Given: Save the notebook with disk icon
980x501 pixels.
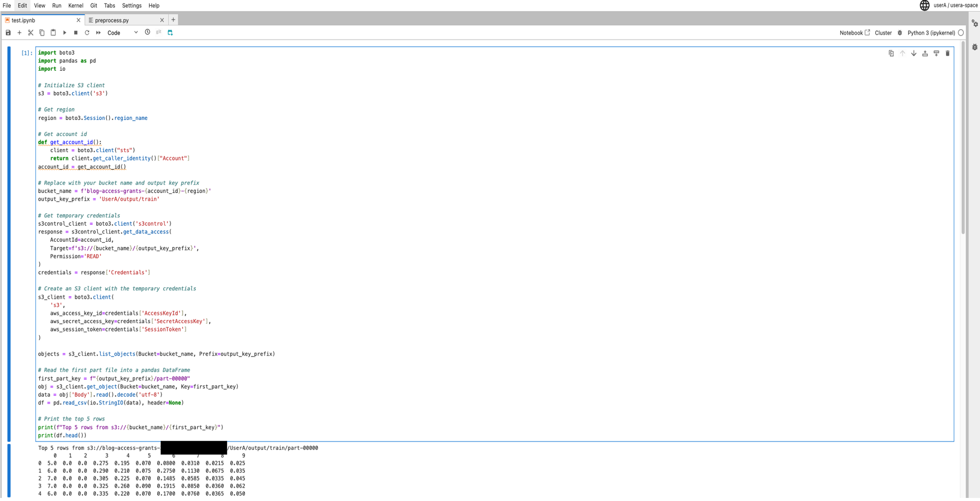Looking at the screenshot, I should 8,33.
